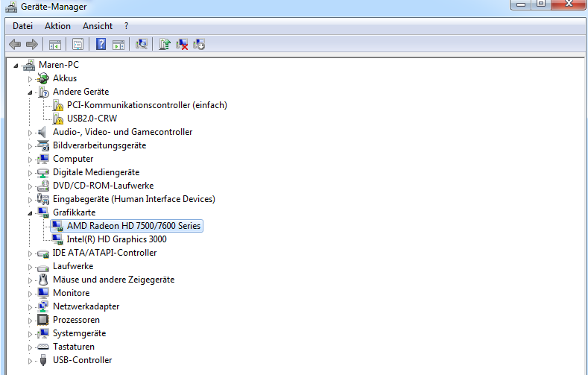Select the Netzwerkadapter label
The width and height of the screenshot is (588, 375).
[x=86, y=306]
